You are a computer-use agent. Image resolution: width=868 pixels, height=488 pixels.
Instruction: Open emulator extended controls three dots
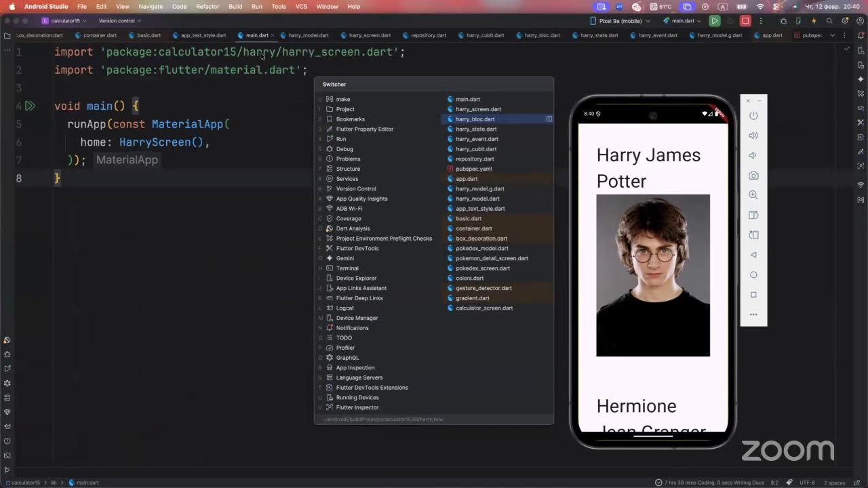(753, 314)
